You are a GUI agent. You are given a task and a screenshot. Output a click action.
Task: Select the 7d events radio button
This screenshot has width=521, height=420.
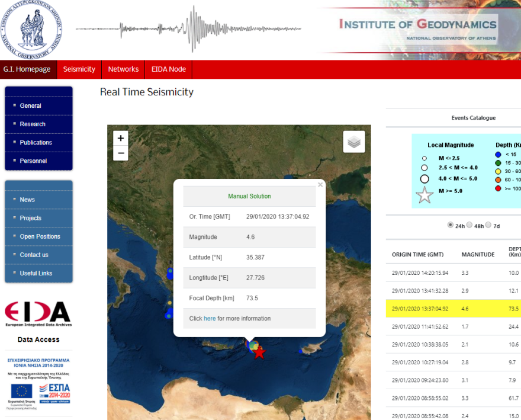tap(488, 225)
